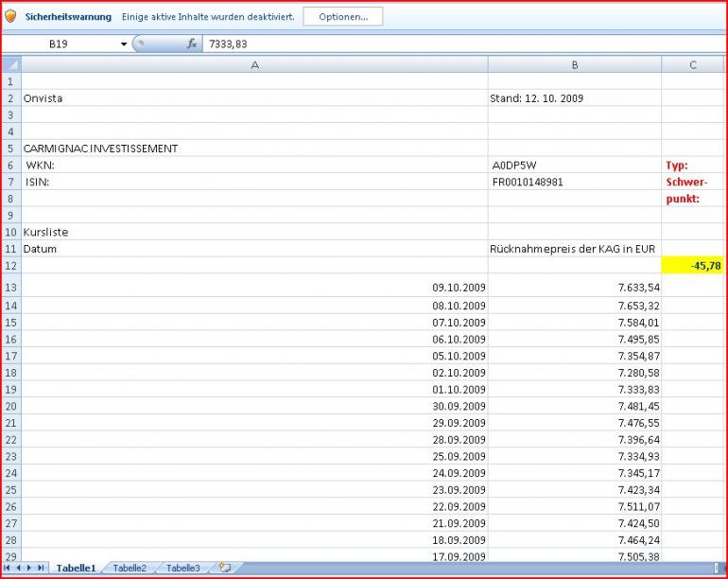
Task: Select the cell with date 09.10.2009
Action: 254,288
